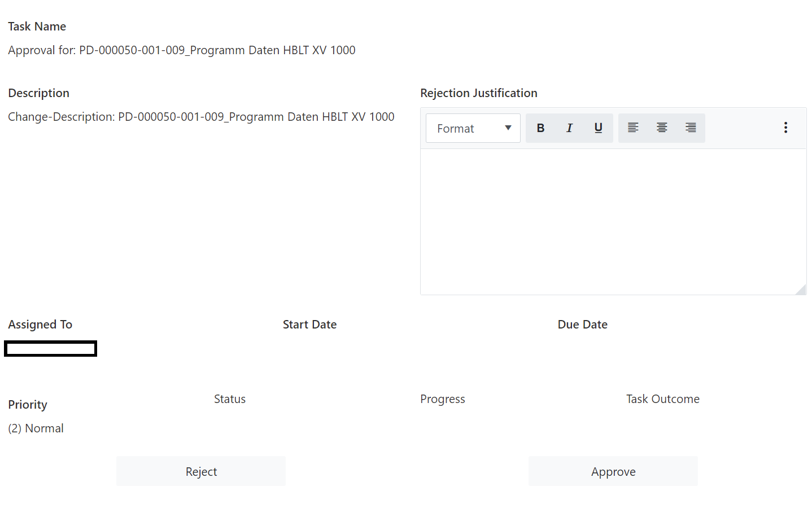
Task: Click the 'Start Date' label
Action: (309, 325)
